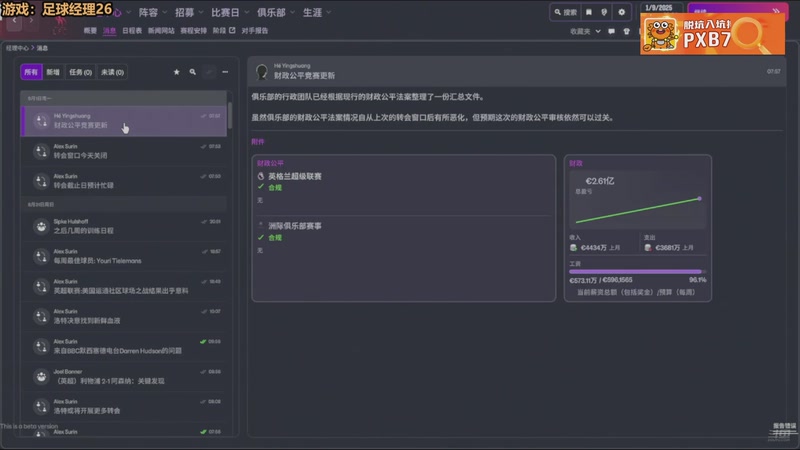Click the 每周最佳球员 message icon
Screen dimensions: 800x450
click(41, 256)
